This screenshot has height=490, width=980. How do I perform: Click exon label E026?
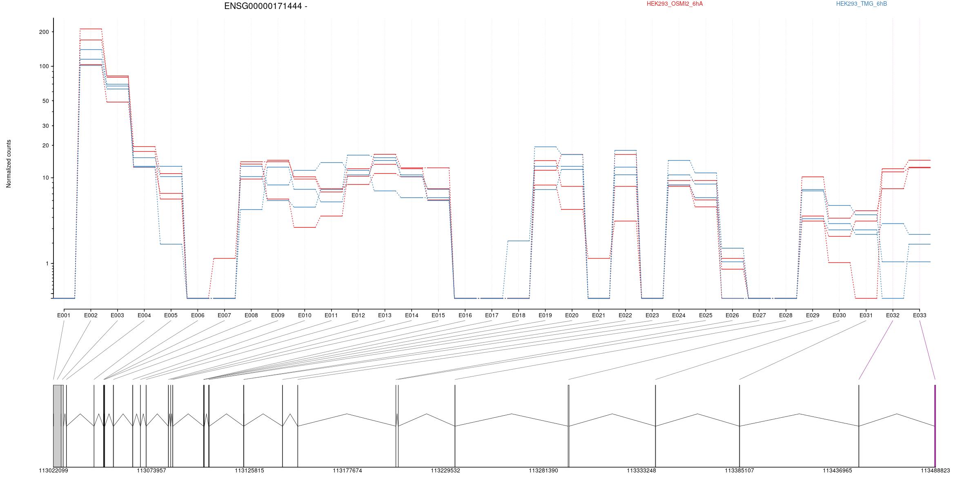[732, 315]
